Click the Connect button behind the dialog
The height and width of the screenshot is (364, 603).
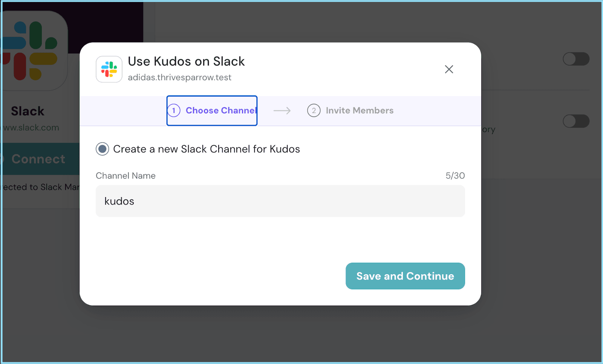click(x=38, y=159)
